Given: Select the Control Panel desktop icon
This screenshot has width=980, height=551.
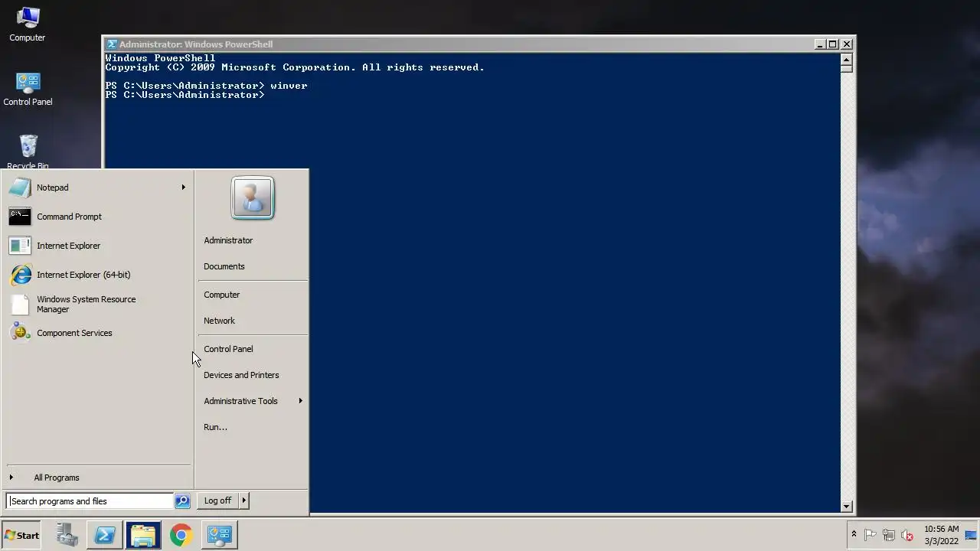Looking at the screenshot, I should (28, 89).
